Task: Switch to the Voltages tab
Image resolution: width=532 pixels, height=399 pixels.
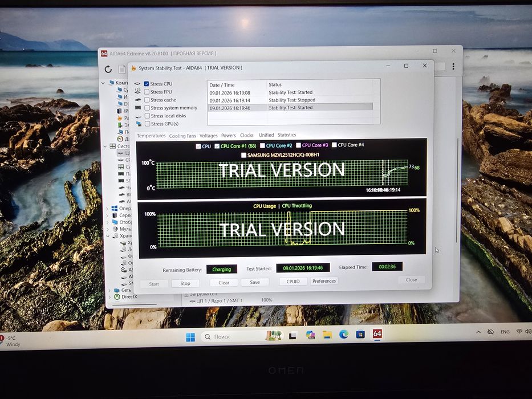Action: coord(208,136)
